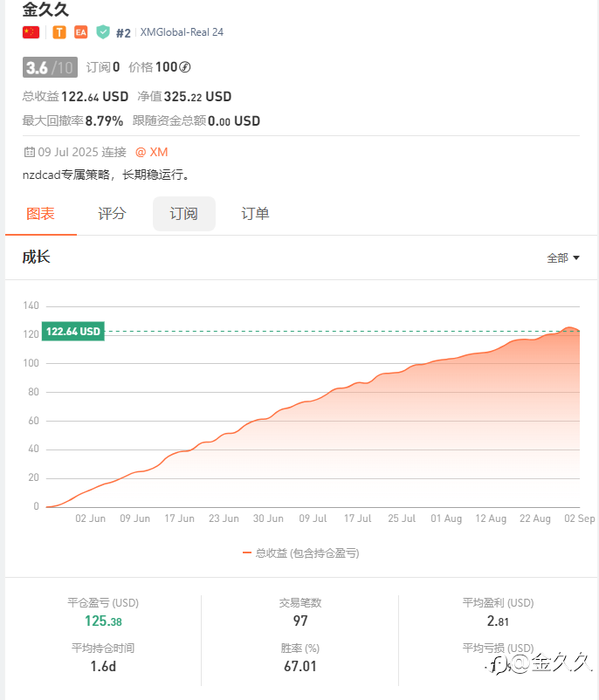
Task: Click the EA badge icon
Action: 81,32
